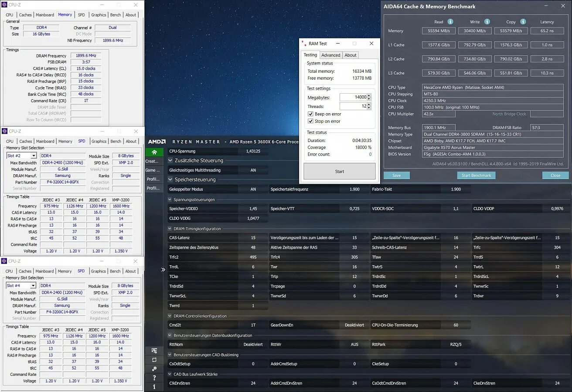This screenshot has width=572, height=392.
Task: Collapse the Zusätzliche Steuerung section
Action: click(170, 160)
